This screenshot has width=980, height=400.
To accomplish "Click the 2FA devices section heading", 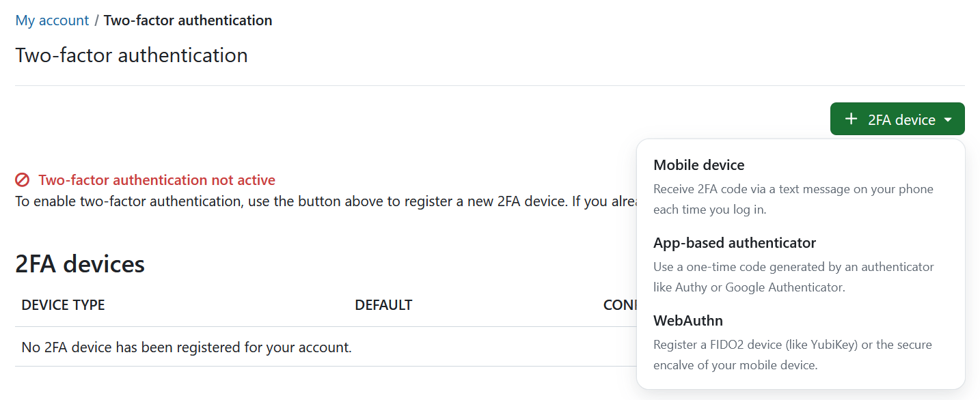I will click(x=80, y=264).
